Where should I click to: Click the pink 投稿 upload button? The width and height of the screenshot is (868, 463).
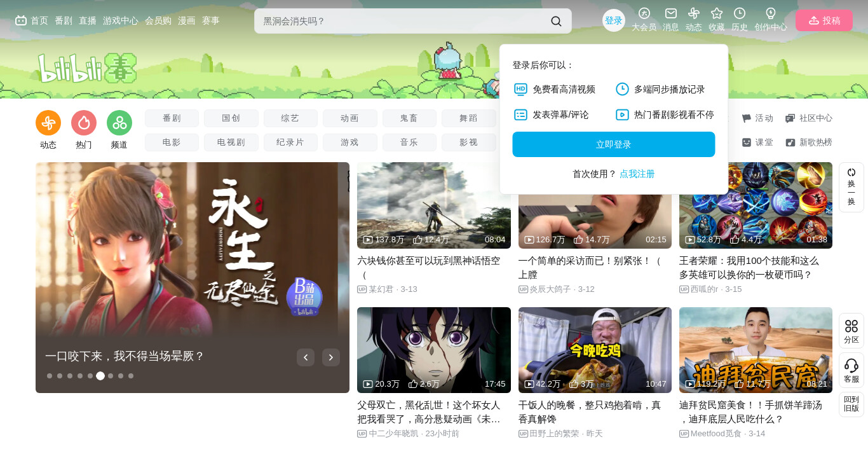824,20
